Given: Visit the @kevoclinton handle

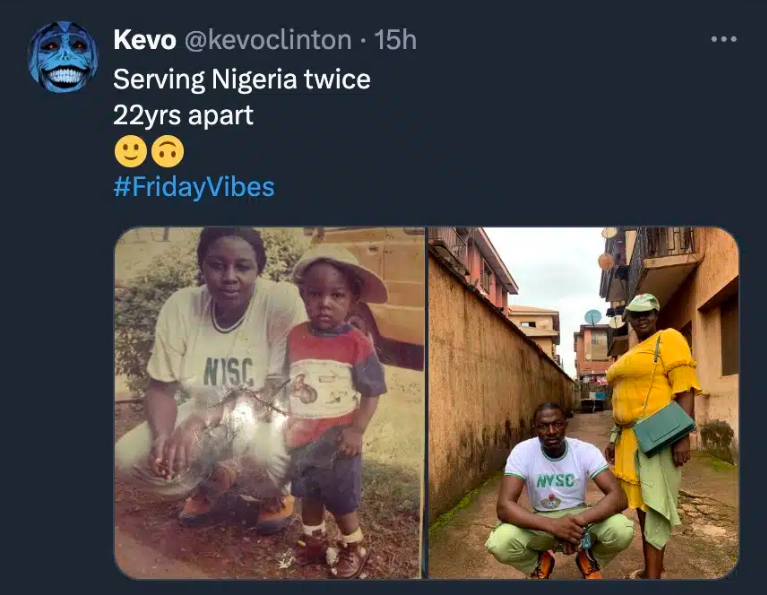Looking at the screenshot, I should point(267,40).
